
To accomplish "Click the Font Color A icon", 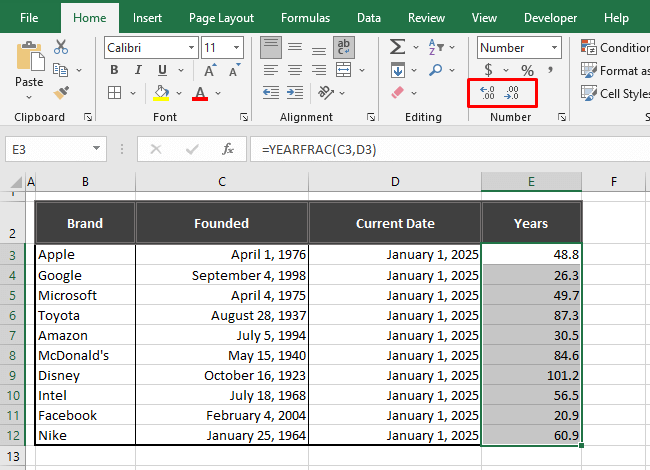I will point(200,93).
